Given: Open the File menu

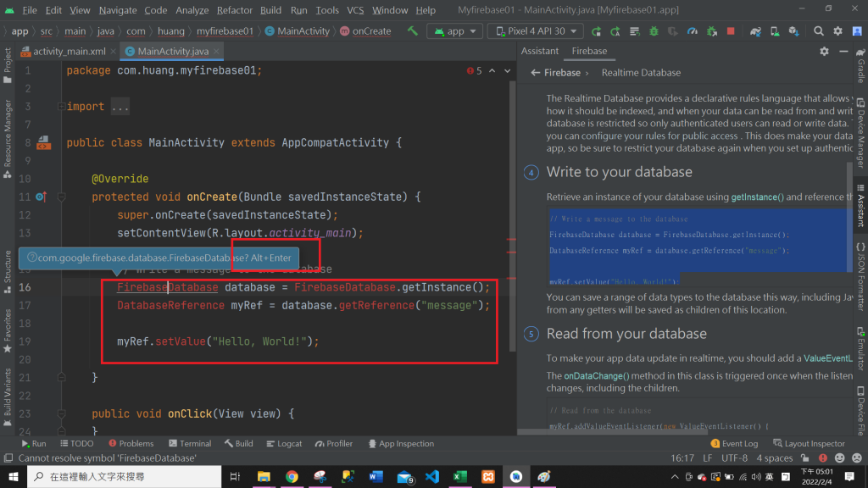Looking at the screenshot, I should [30, 10].
